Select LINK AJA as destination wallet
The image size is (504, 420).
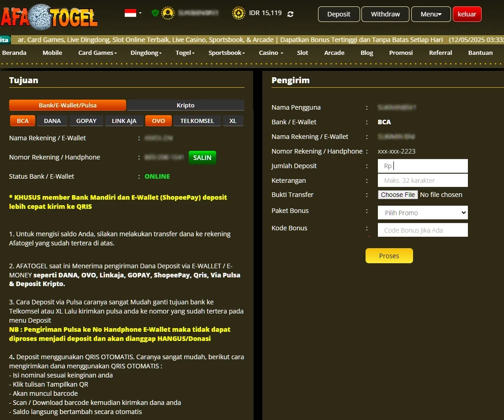click(124, 121)
